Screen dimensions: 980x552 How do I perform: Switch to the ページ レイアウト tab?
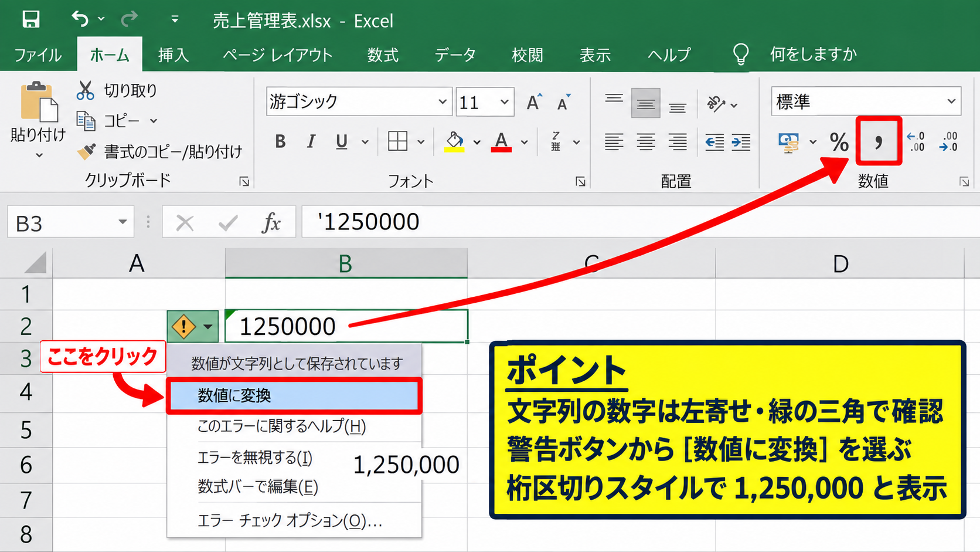click(278, 55)
